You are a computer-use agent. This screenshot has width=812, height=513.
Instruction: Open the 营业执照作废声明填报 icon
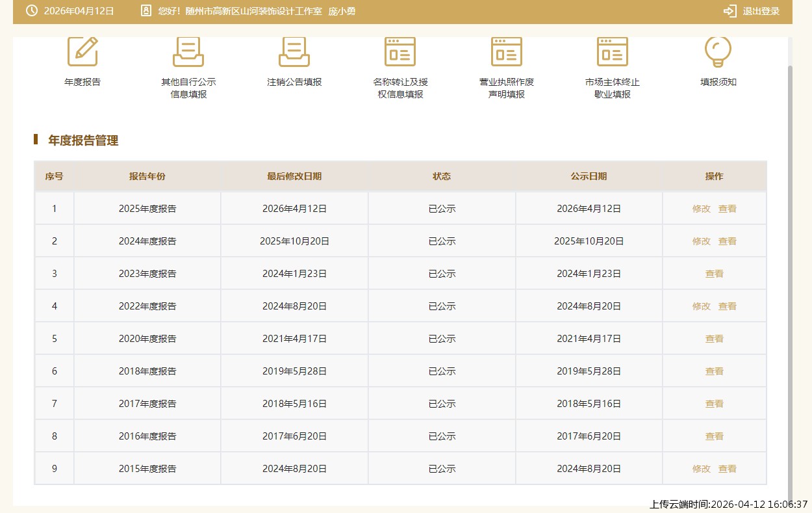pos(507,52)
